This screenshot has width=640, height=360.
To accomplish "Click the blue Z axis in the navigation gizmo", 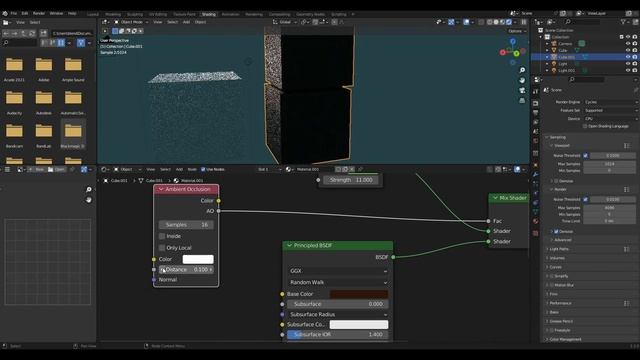I will [x=513, y=42].
